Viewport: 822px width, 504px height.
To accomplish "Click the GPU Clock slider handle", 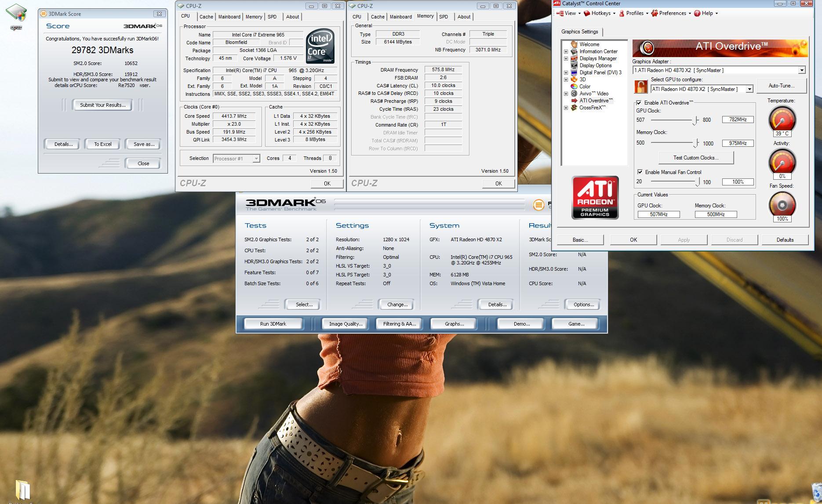I will (x=695, y=120).
